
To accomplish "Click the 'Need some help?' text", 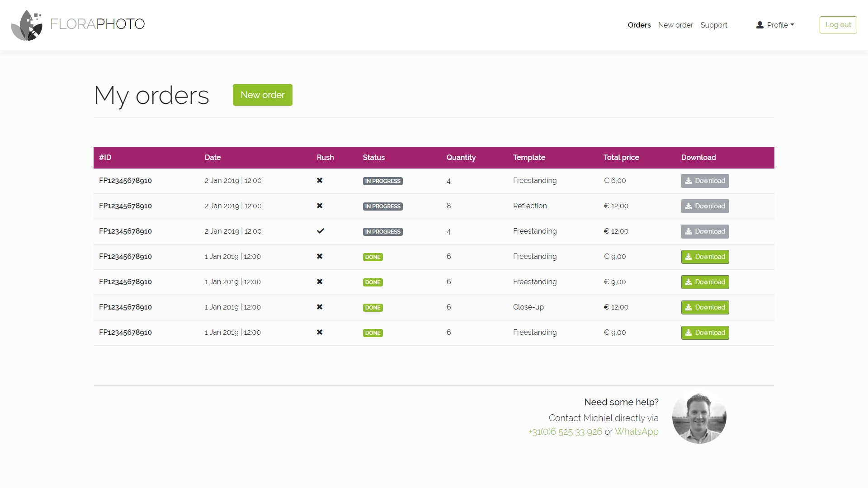I will point(621,402).
